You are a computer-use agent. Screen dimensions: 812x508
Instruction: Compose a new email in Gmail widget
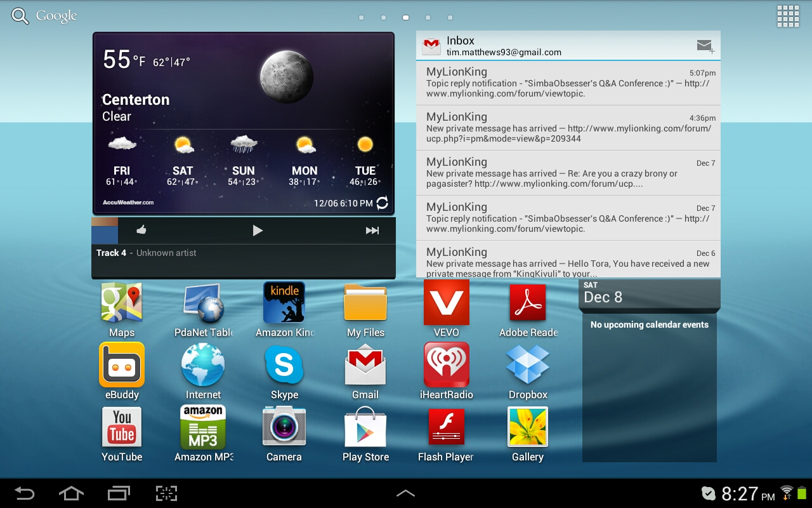pyautogui.click(x=705, y=46)
